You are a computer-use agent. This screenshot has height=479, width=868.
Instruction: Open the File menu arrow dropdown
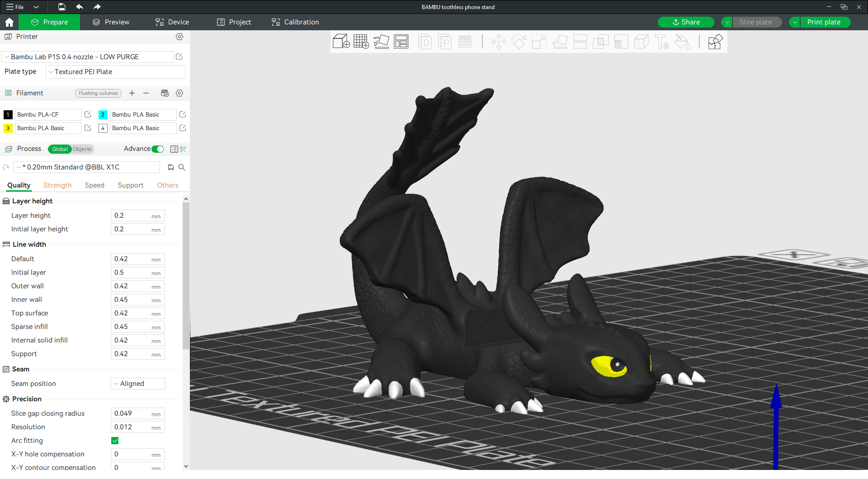pyautogui.click(x=36, y=7)
